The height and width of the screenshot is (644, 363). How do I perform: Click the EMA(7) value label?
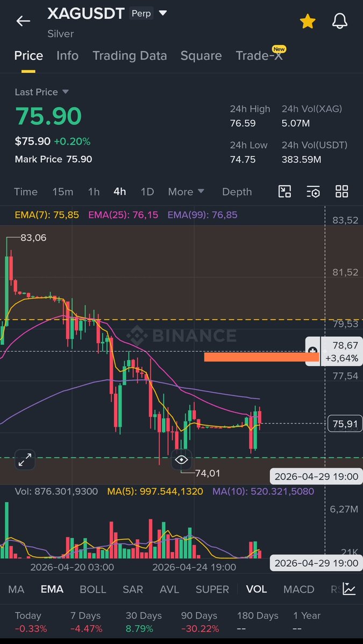[47, 215]
